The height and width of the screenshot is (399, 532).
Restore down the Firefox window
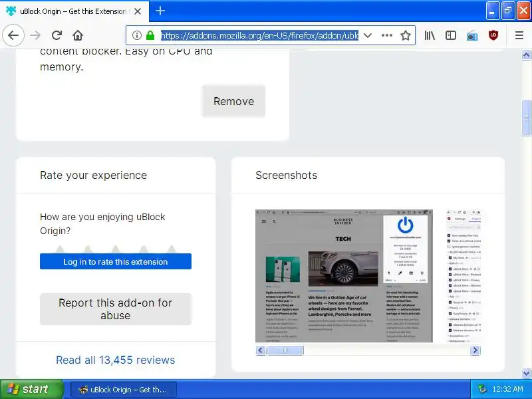[x=508, y=11]
